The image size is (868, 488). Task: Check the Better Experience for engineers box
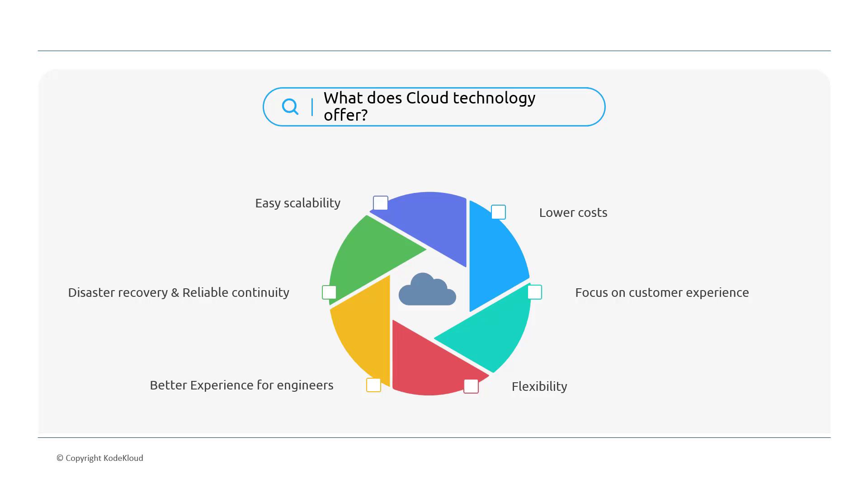pyautogui.click(x=373, y=385)
